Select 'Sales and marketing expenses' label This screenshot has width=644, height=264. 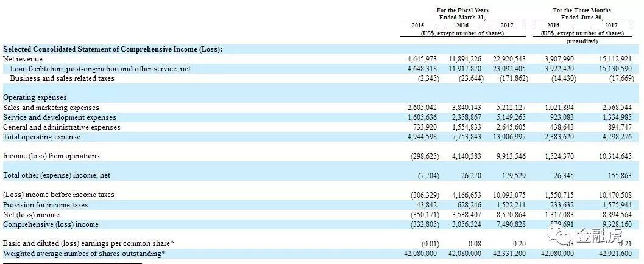pyautogui.click(x=51, y=108)
